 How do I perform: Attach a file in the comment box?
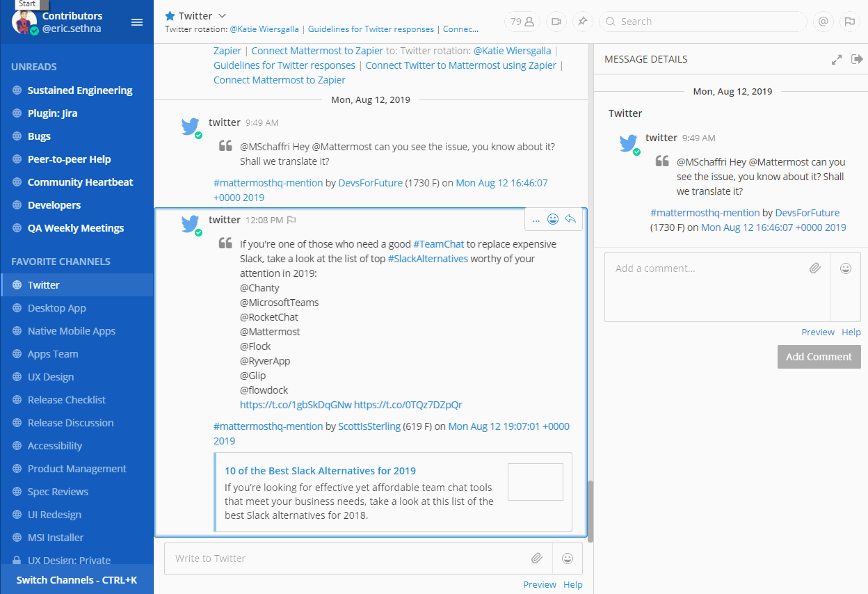tap(815, 268)
